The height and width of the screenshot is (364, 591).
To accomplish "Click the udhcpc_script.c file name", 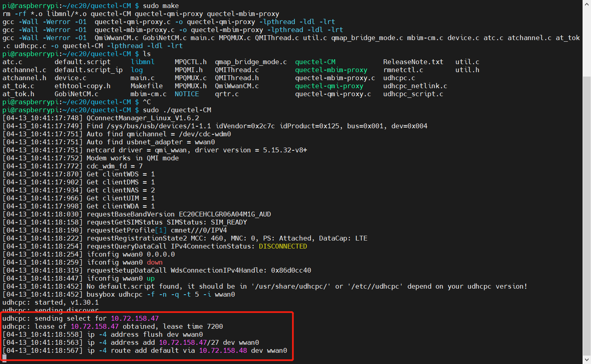I will coord(413,94).
